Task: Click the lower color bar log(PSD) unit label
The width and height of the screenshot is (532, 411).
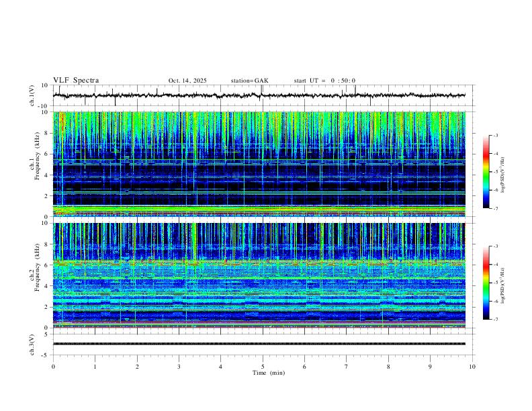Action: tap(502, 285)
